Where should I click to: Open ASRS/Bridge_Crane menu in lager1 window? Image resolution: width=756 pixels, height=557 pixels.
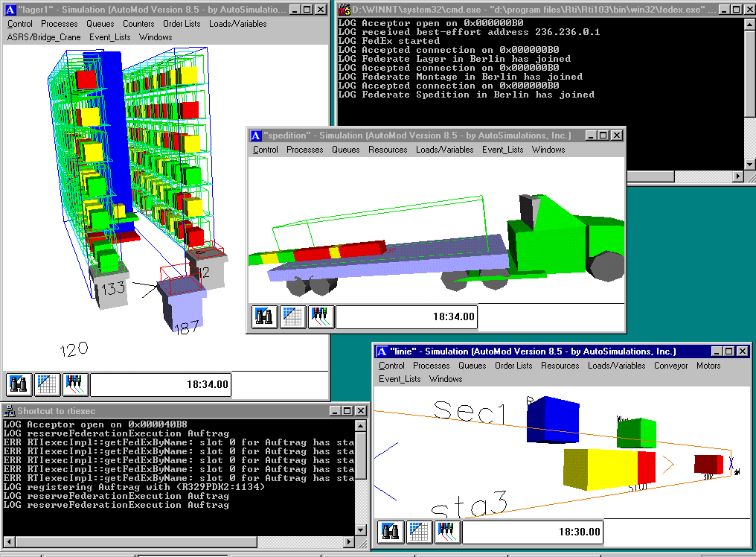(x=43, y=37)
